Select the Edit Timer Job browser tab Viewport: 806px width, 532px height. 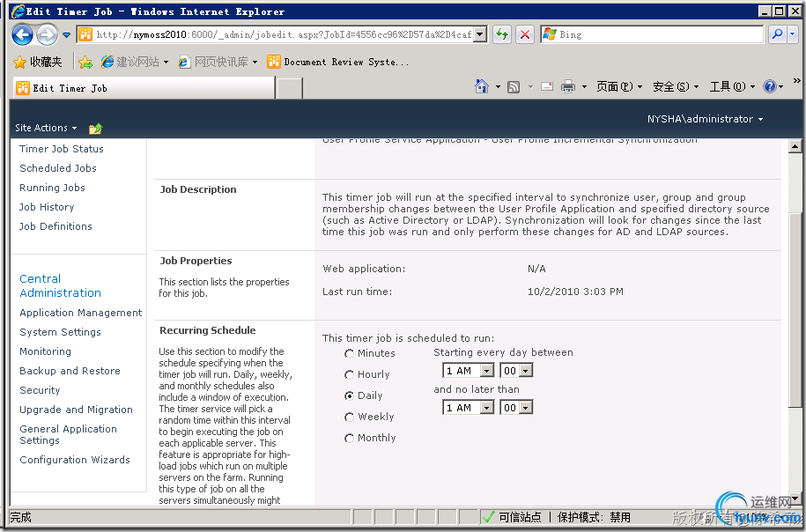144,88
